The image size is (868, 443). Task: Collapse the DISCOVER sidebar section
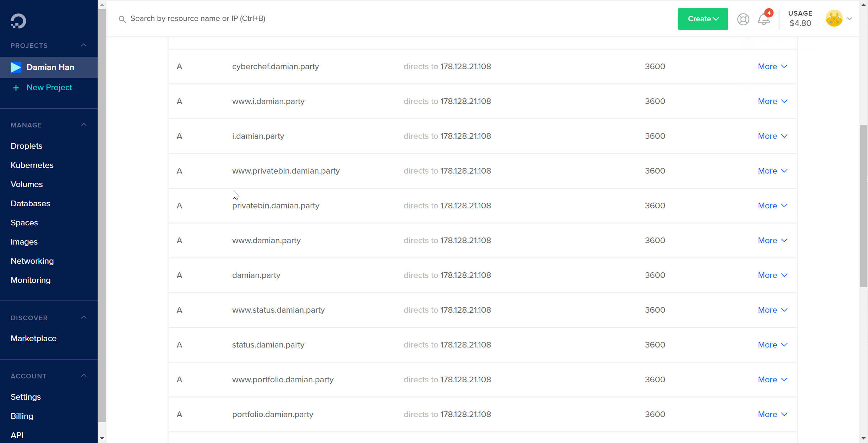pos(84,318)
